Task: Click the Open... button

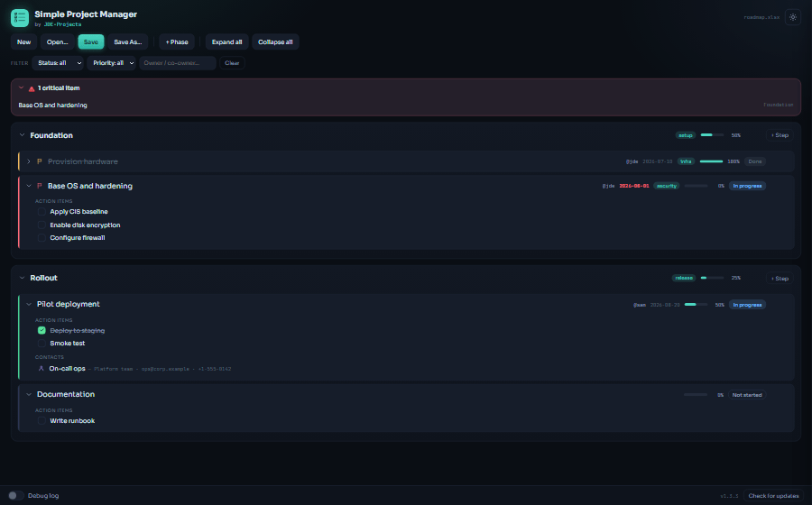Action: [x=57, y=41]
